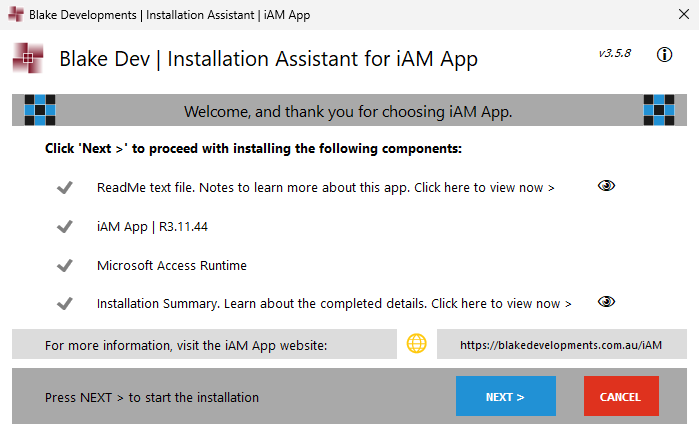The height and width of the screenshot is (433, 699).
Task: Click the checkmark next to iAM App R3.11.44
Action: point(65,226)
